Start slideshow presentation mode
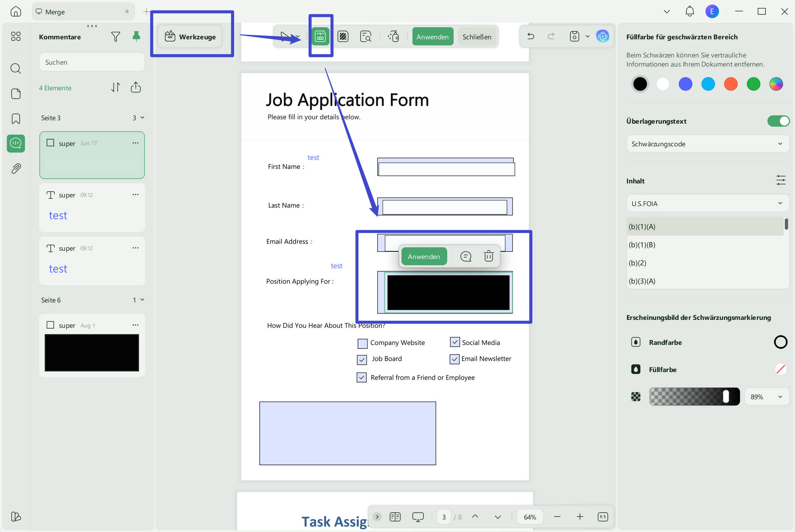Viewport: 795px width, 532px height. [418, 517]
